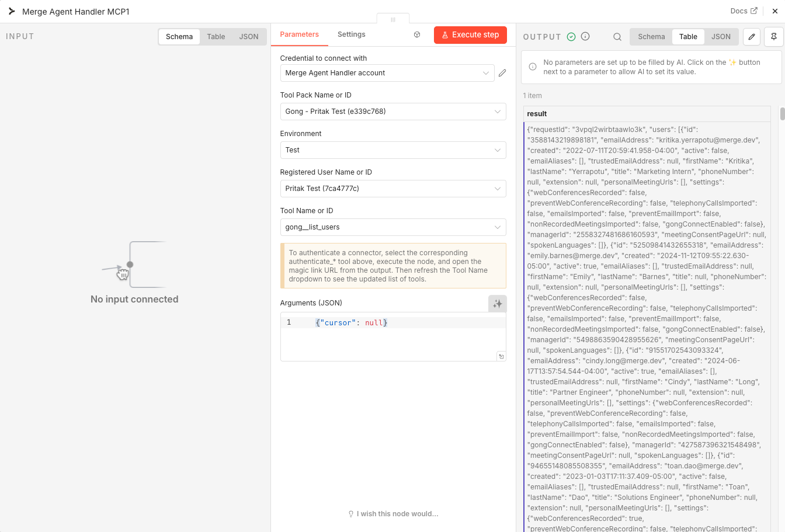Edit output with the pencil button

(752, 36)
